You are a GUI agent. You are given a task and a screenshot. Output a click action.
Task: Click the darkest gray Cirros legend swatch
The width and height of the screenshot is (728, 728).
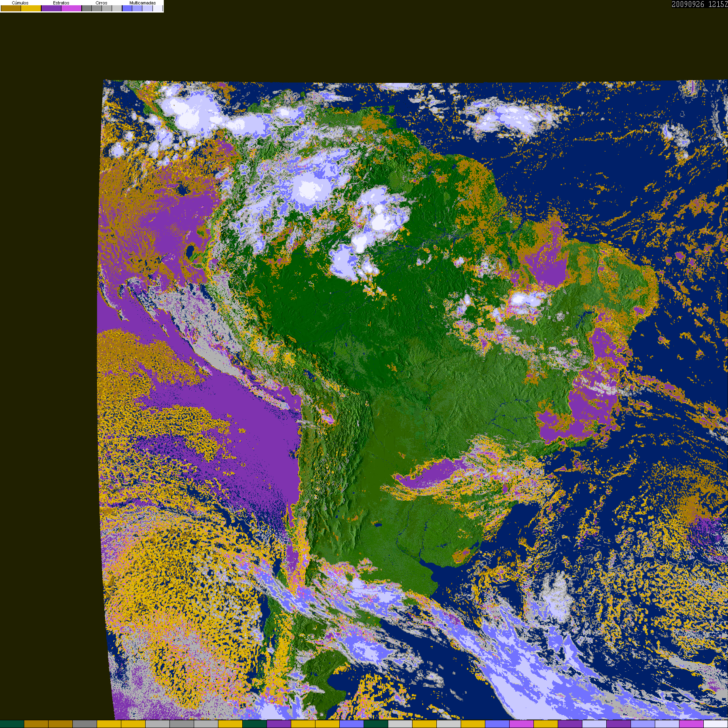87,8
